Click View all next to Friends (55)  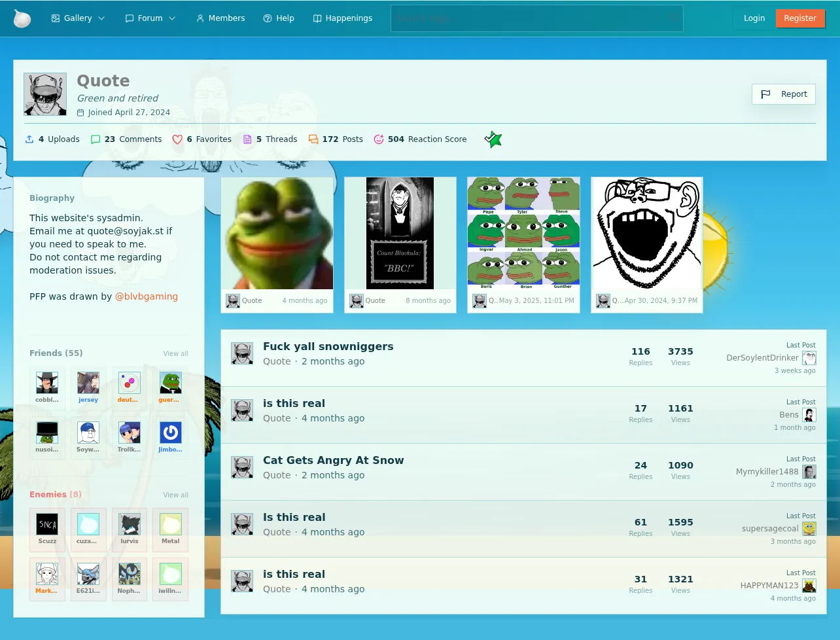(x=176, y=353)
